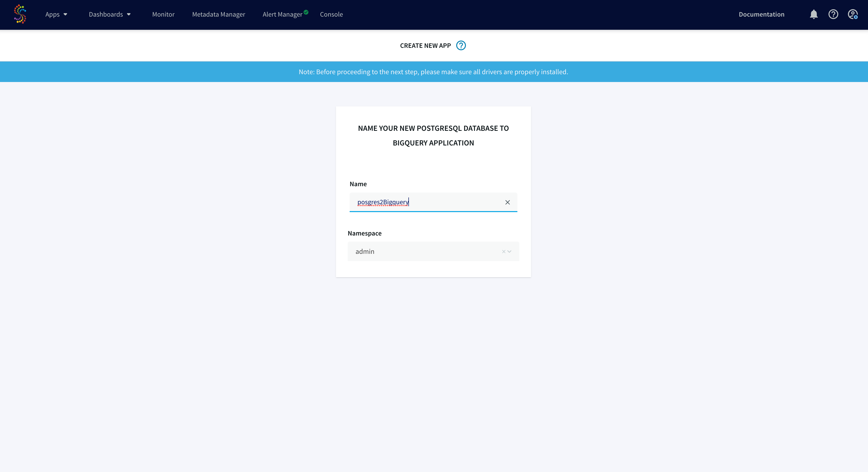Screen dimensions: 868x472
Task: Click help icon beside Create New App
Action: (x=461, y=46)
